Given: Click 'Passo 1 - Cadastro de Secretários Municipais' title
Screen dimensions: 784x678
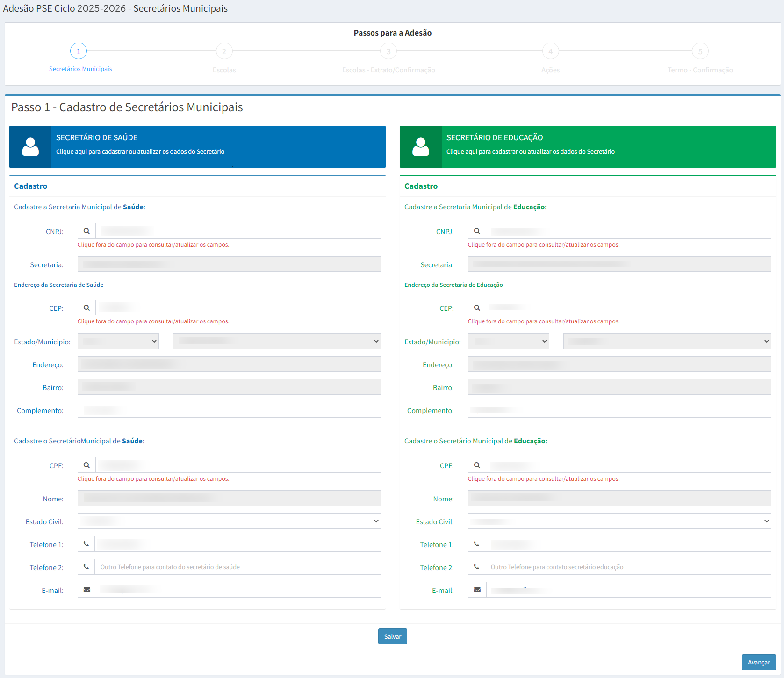Looking at the screenshot, I should (x=127, y=107).
